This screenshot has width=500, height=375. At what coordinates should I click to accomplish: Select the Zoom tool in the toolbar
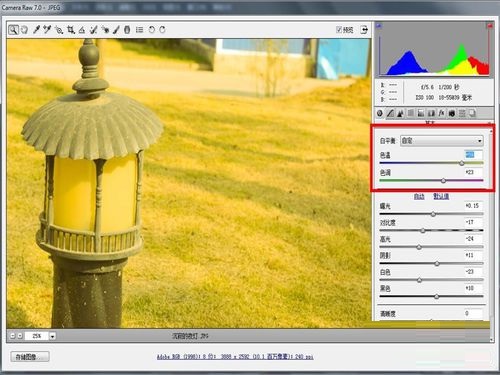click(x=13, y=30)
